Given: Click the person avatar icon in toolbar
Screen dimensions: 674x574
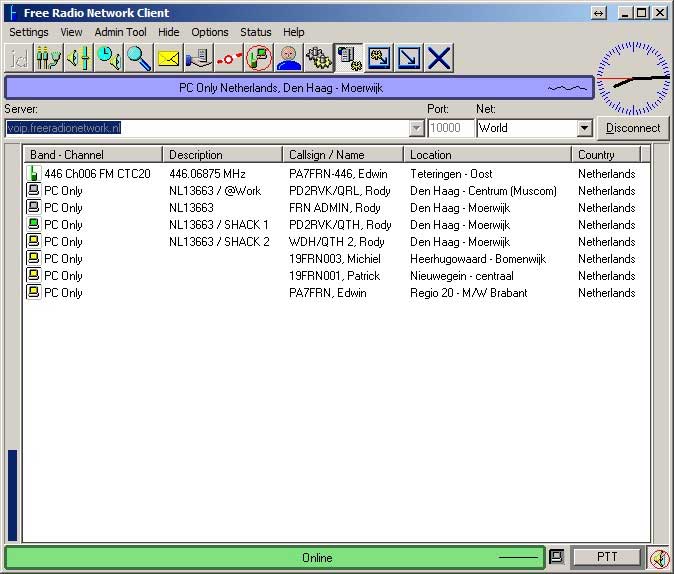Looking at the screenshot, I should pos(289,58).
